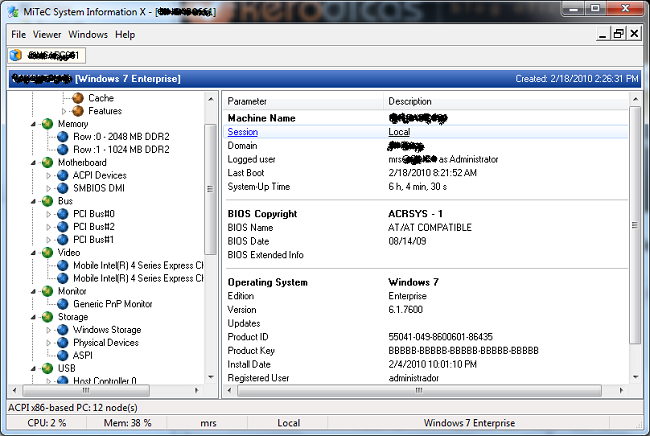Open the Windows menu
Viewport: 650px width, 436px height.
88,34
